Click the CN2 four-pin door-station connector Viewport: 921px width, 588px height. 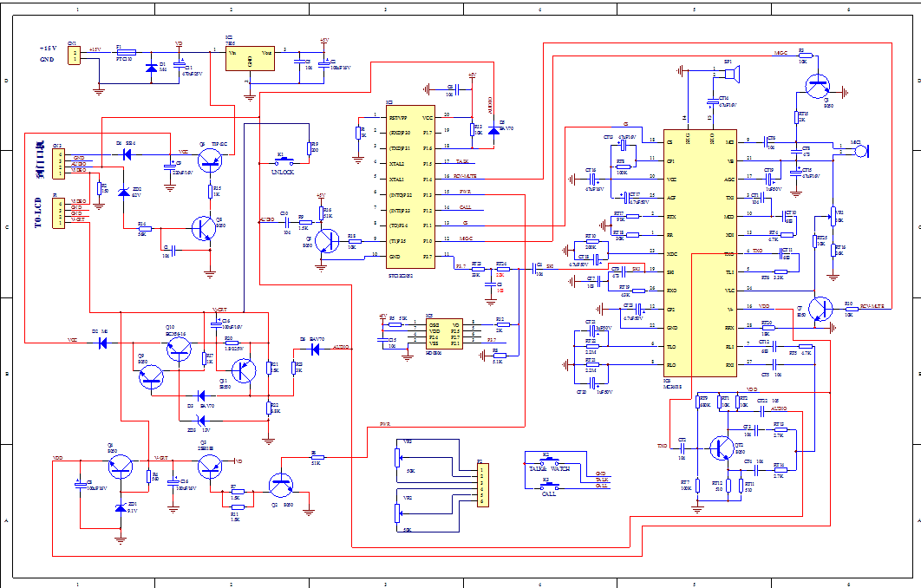point(58,163)
